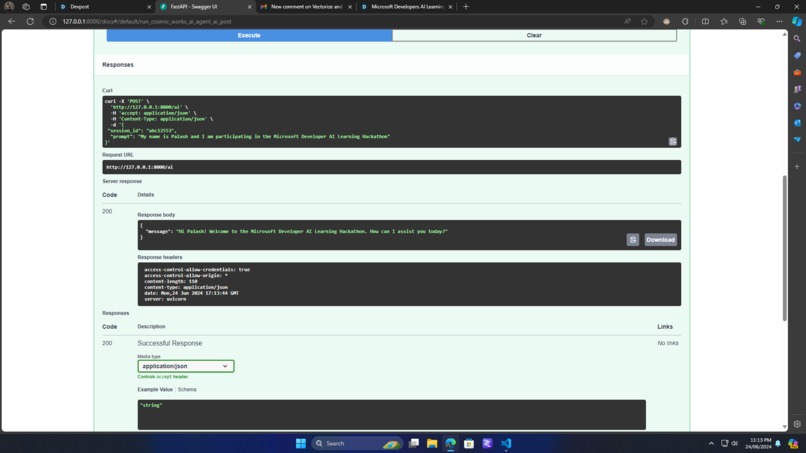The height and width of the screenshot is (453, 806).
Task: Open the Outlook sidebar icon
Action: tap(797, 123)
